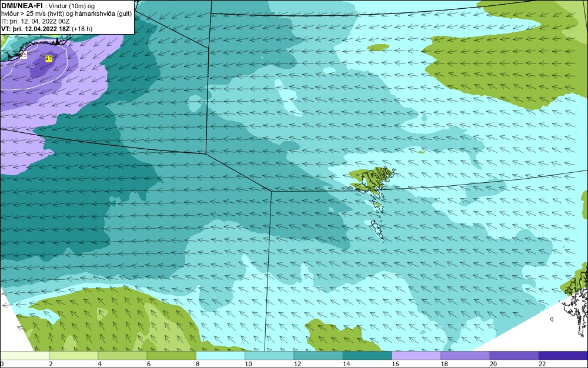Pick the 10–12 m/s legend color swatch
The width and height of the screenshot is (588, 368).
[x=269, y=356]
